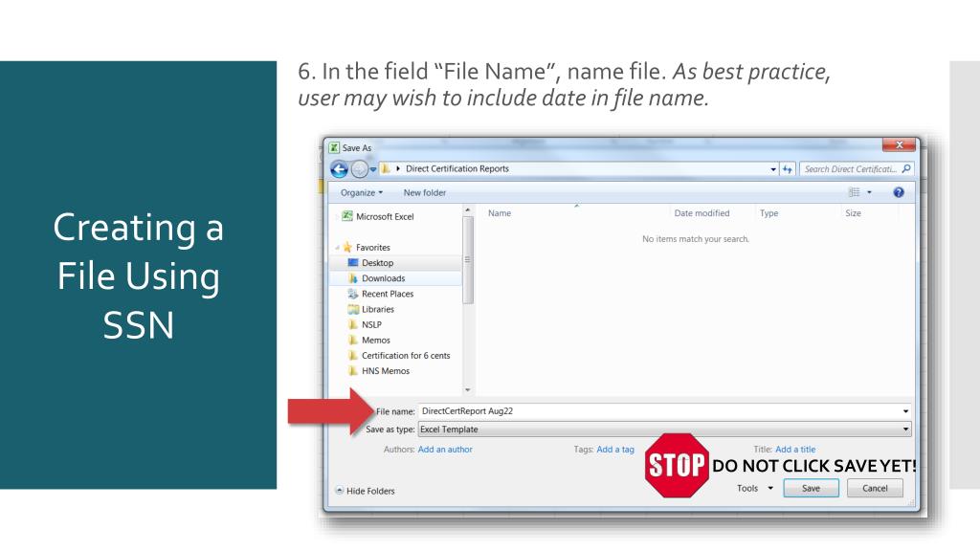This screenshot has width=980, height=551.
Task: Click Add a tag link
Action: tap(615, 450)
